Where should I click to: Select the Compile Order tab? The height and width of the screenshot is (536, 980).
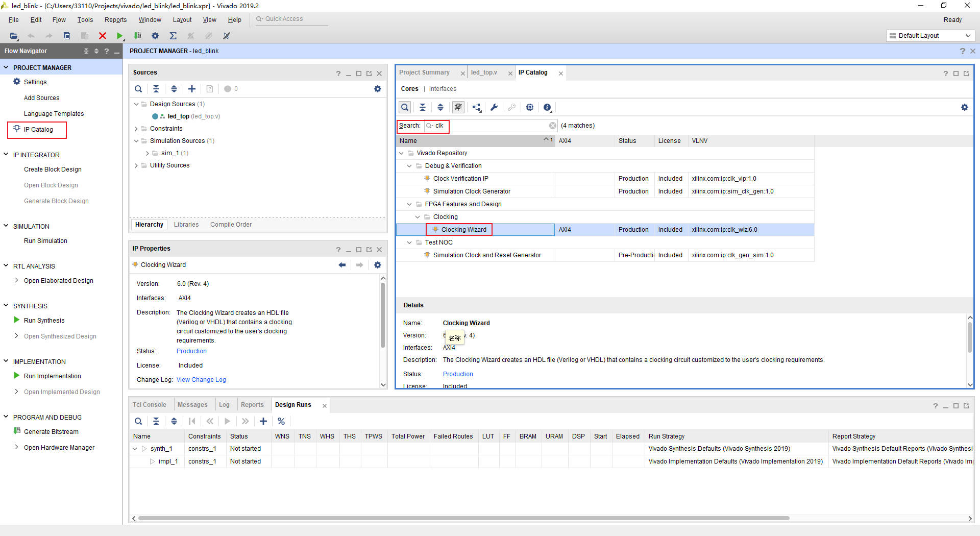(231, 225)
